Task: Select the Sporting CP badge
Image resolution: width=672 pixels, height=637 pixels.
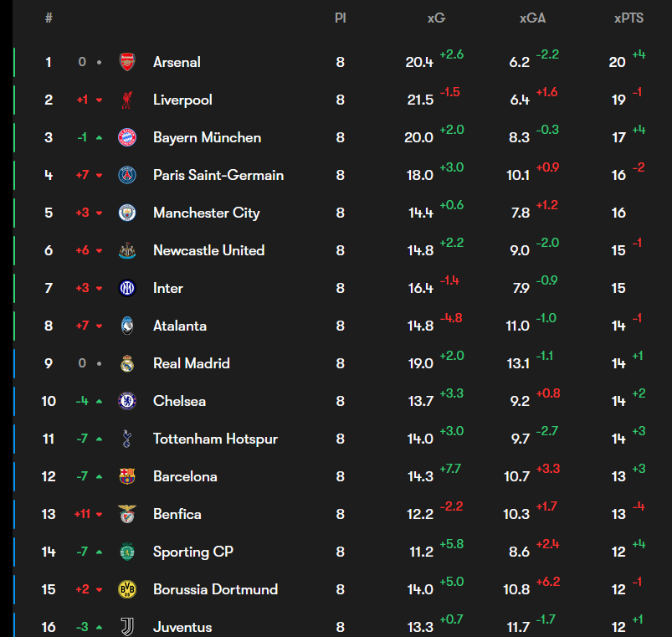Action: coord(126,552)
